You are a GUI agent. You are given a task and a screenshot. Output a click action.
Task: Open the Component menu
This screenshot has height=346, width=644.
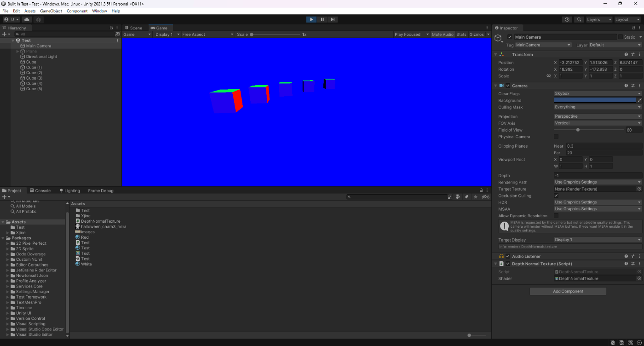pyautogui.click(x=77, y=11)
